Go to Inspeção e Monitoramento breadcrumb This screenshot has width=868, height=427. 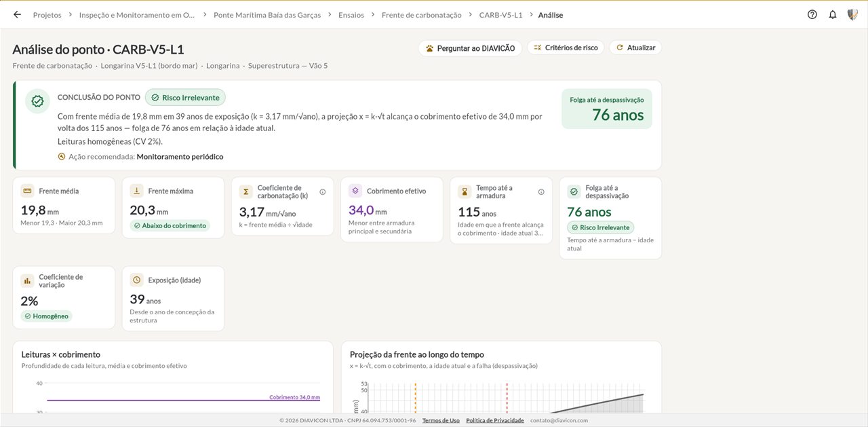[x=137, y=14]
